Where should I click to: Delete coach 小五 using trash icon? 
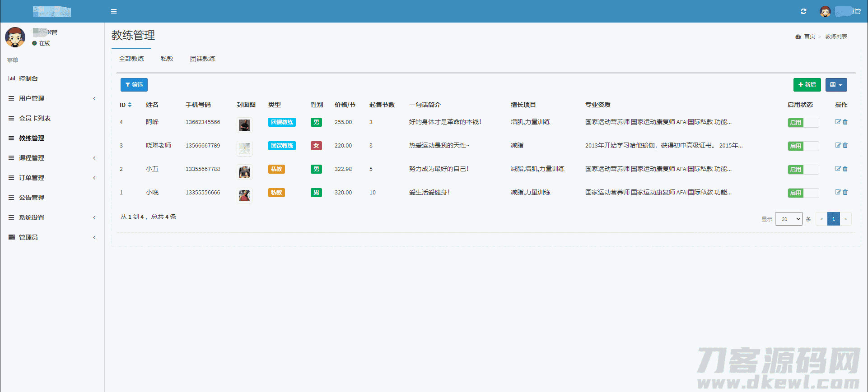(x=845, y=169)
